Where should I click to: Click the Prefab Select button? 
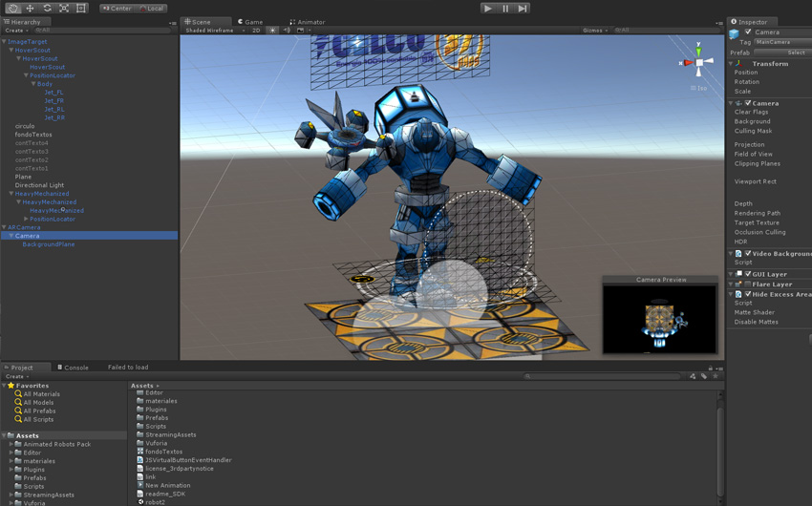[783, 53]
